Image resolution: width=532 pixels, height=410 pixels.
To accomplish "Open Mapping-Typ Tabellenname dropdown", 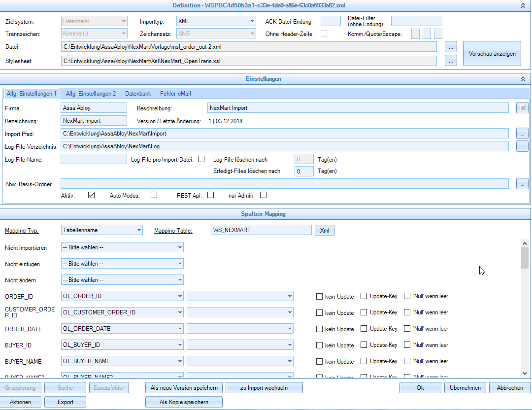I will pos(139,230).
